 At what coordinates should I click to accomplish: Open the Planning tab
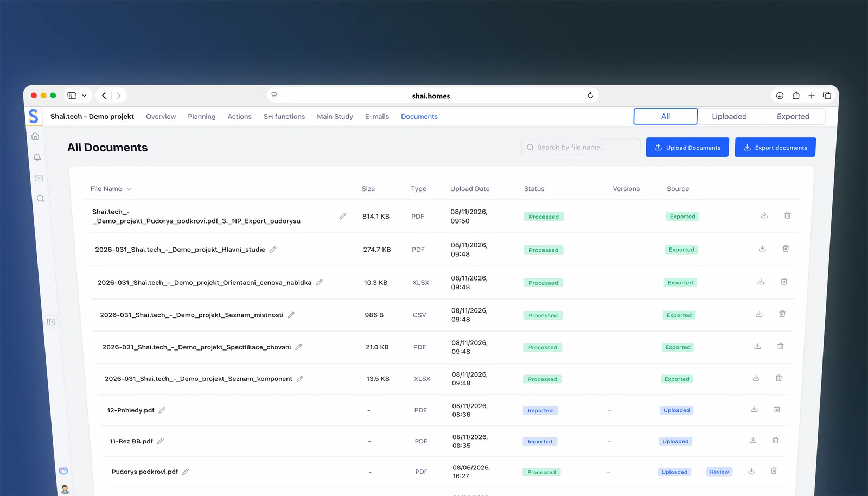(x=202, y=116)
